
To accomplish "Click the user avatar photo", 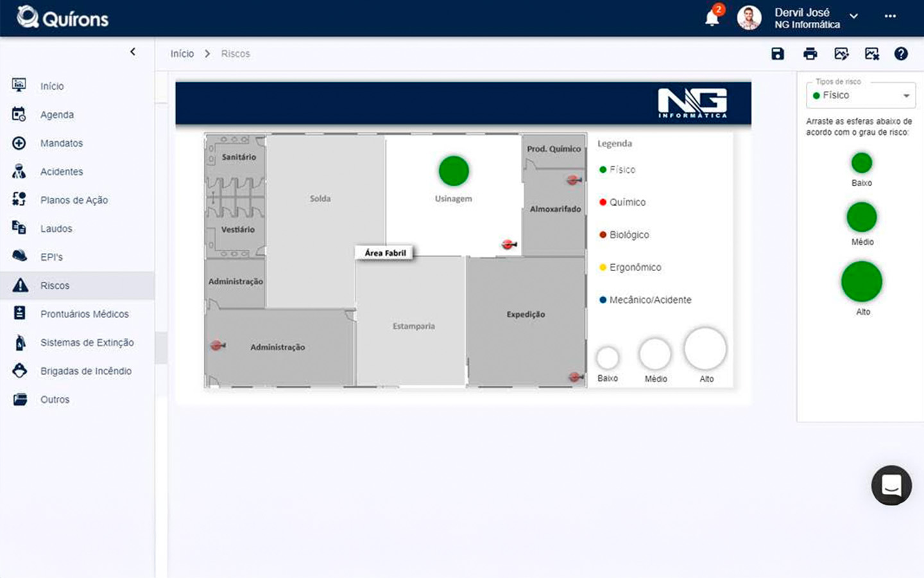I will point(749,18).
